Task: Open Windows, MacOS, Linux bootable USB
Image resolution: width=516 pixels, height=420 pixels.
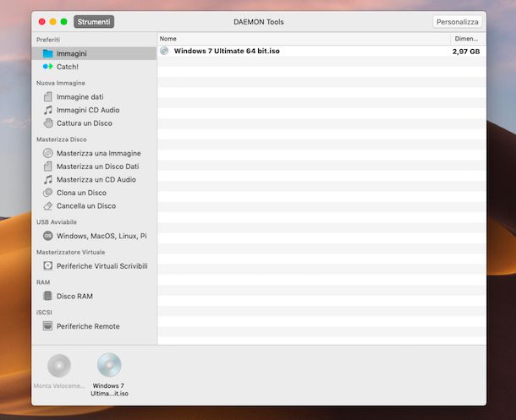Action: [x=101, y=236]
